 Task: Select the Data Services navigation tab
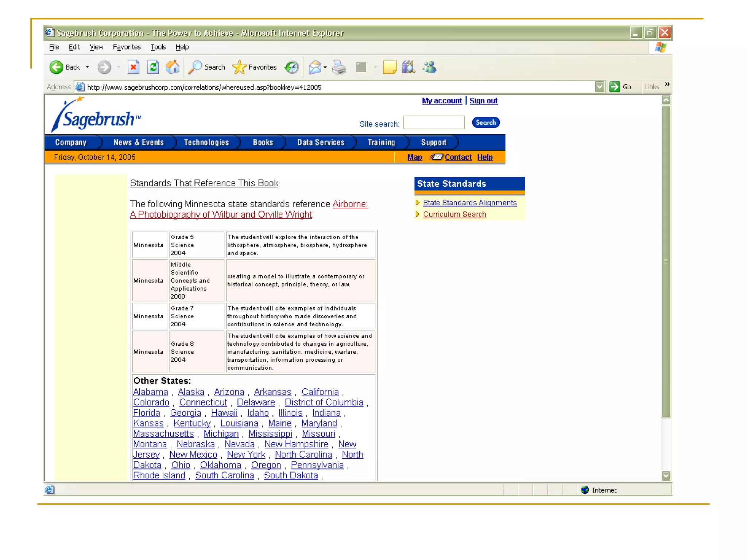tap(320, 143)
